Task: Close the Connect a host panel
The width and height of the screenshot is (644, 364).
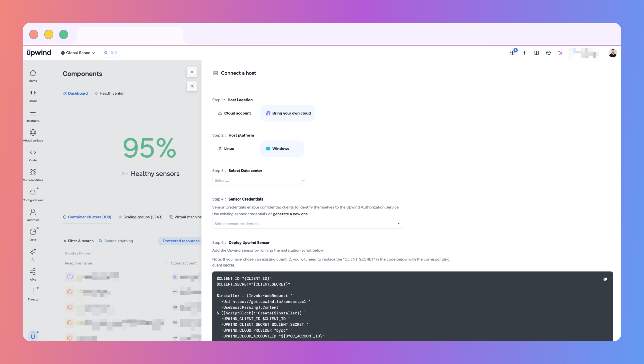Action: [x=192, y=72]
